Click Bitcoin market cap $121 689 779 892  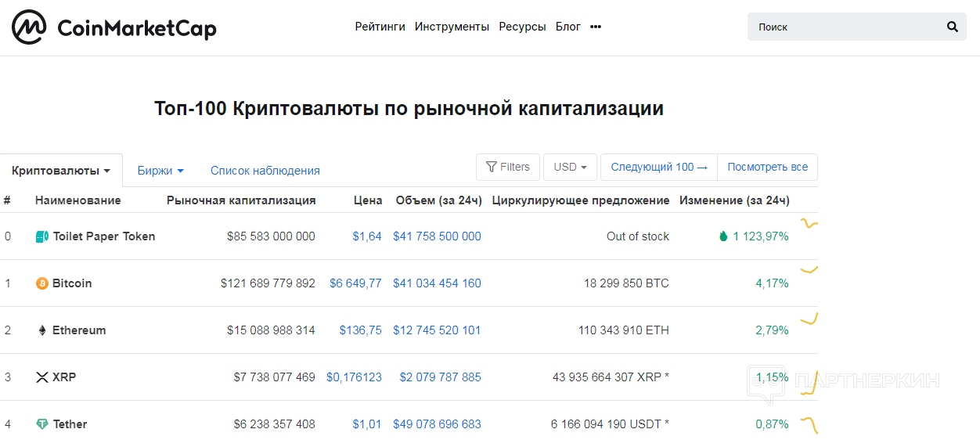pos(268,283)
